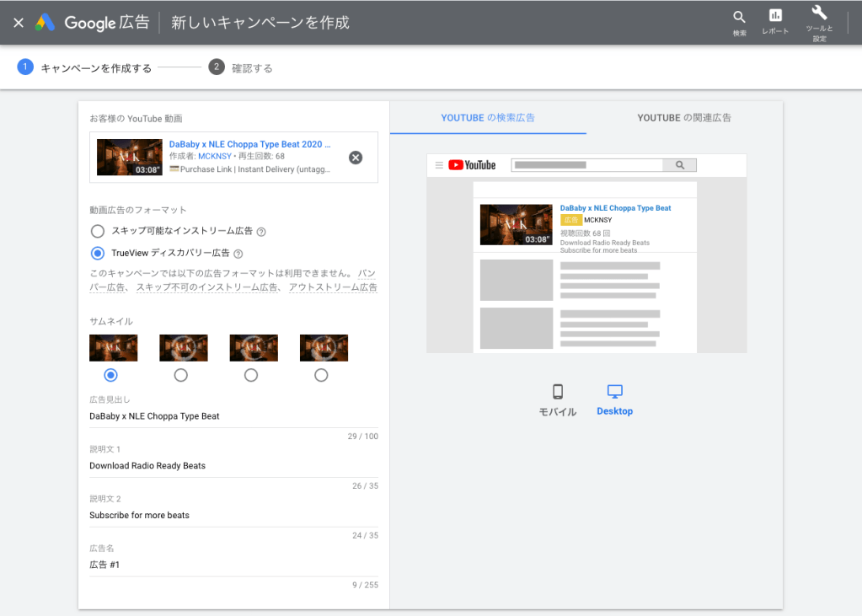This screenshot has width=862, height=616.
Task: Click the search magnifier icon in header
Action: click(x=739, y=18)
